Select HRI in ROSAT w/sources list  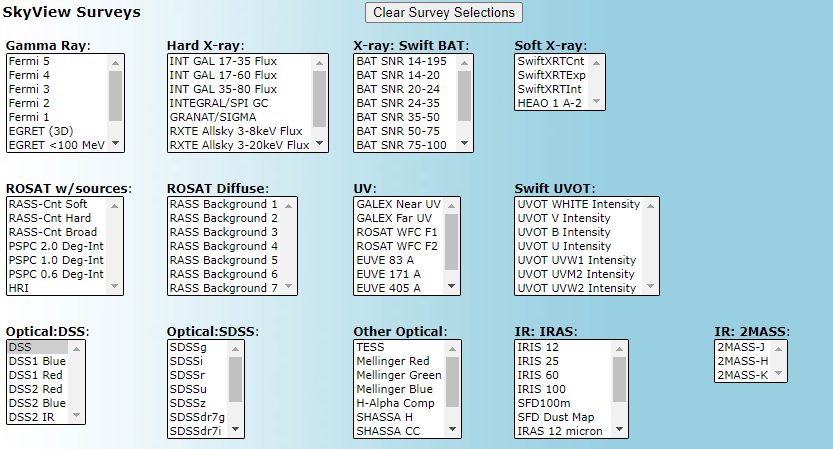(x=57, y=288)
